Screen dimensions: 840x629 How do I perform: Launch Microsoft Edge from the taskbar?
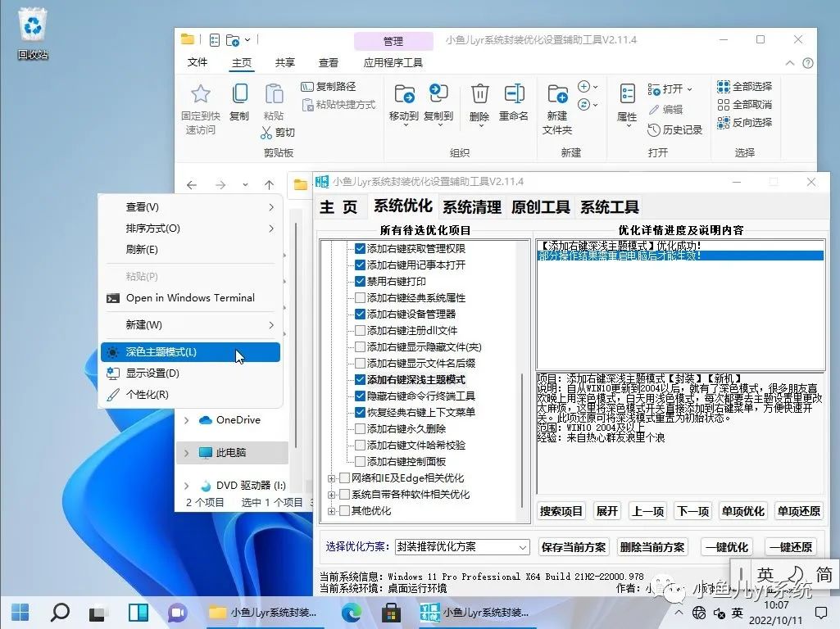point(352,613)
